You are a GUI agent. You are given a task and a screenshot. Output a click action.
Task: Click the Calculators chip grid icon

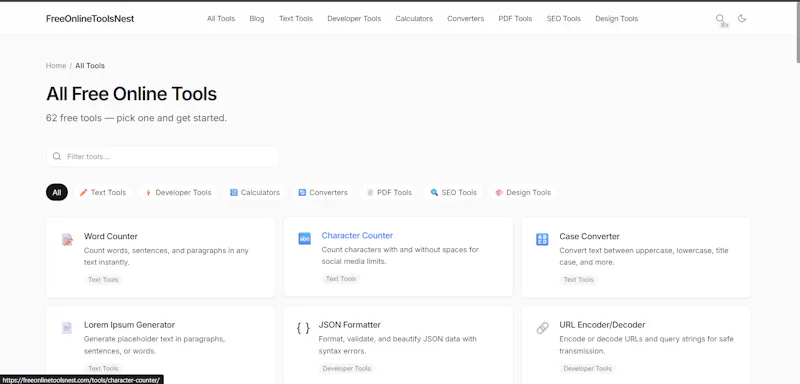(234, 193)
